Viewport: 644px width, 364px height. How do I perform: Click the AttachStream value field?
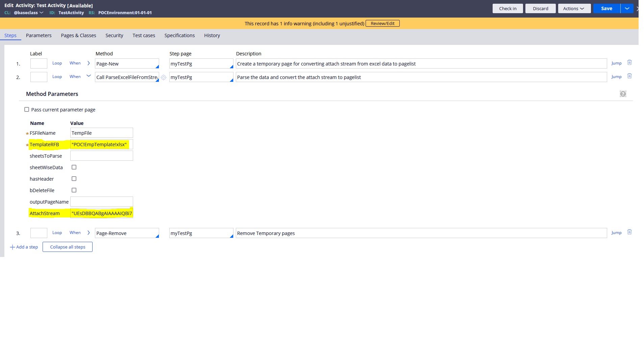click(102, 213)
